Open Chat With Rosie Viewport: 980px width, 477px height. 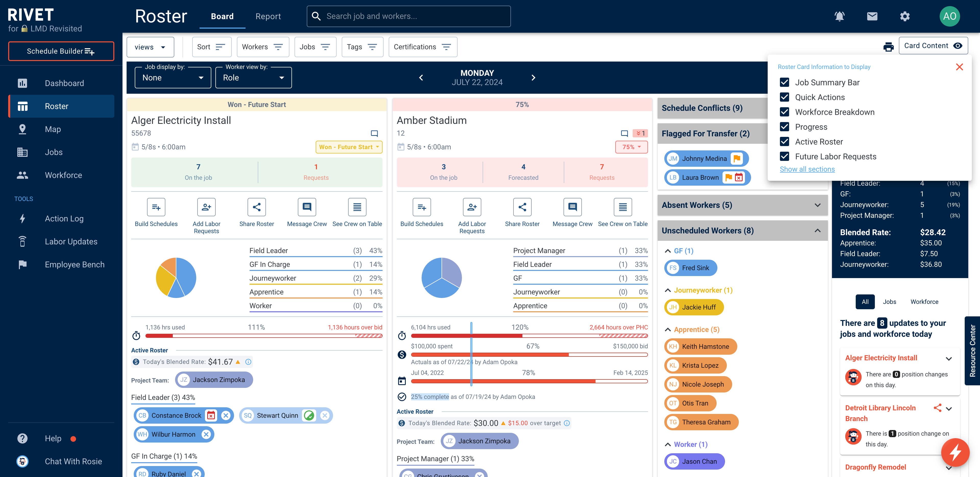(x=61, y=461)
